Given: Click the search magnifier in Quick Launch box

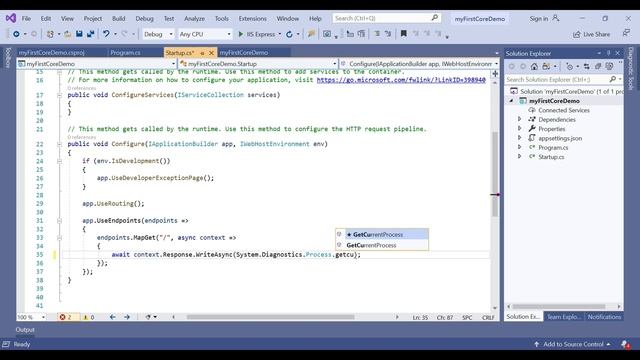Looking at the screenshot, I should pyautogui.click(x=435, y=18).
